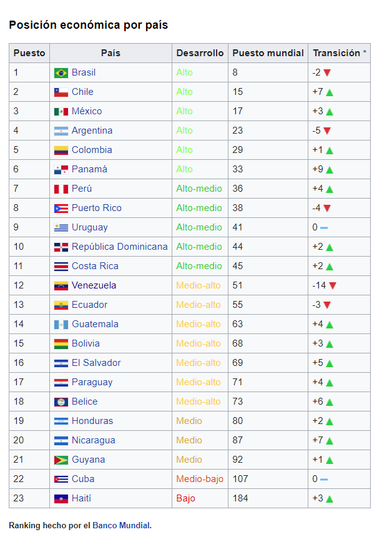The image size is (392, 542).
Task: Open the El Salvador article link
Action: pos(96,363)
